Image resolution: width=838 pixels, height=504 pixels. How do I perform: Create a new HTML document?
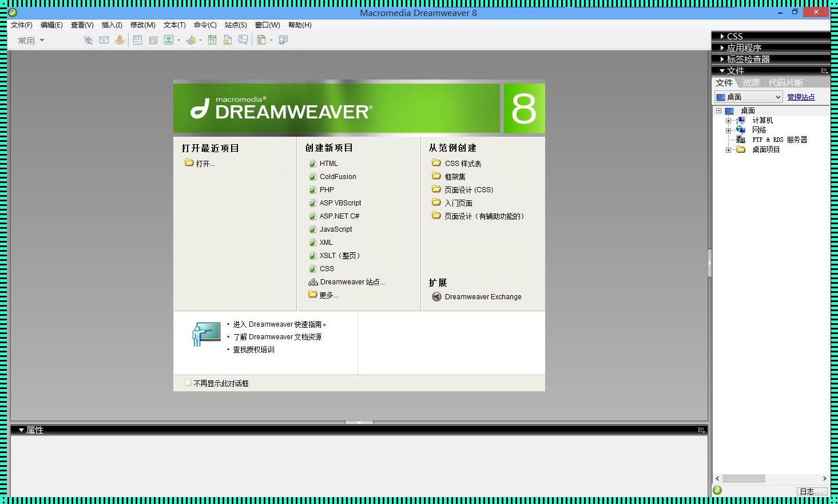pyautogui.click(x=323, y=164)
